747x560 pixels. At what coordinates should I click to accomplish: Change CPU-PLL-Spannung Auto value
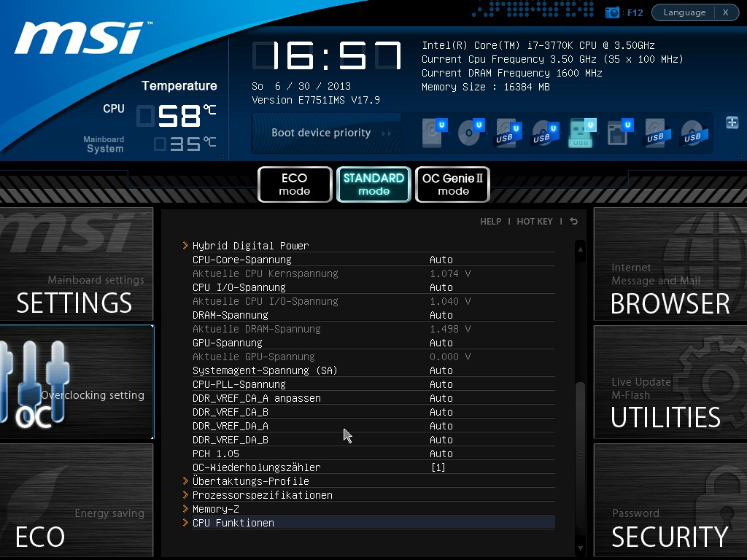[441, 384]
